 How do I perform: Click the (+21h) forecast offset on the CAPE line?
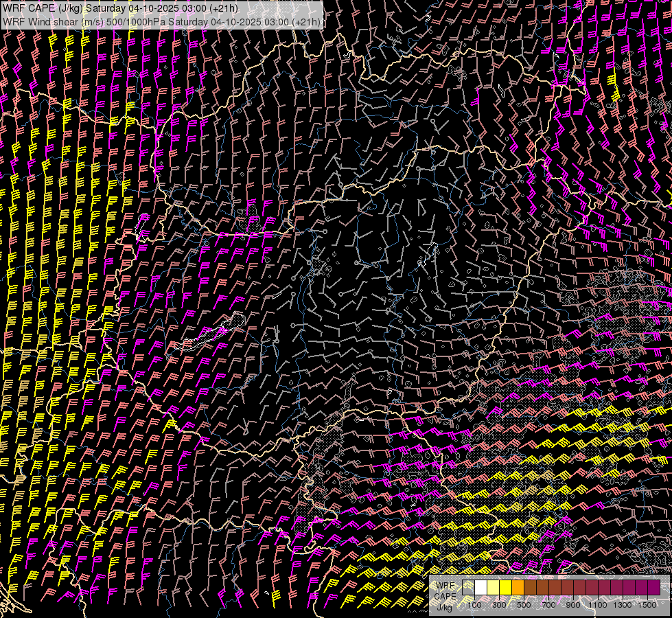[x=225, y=8]
